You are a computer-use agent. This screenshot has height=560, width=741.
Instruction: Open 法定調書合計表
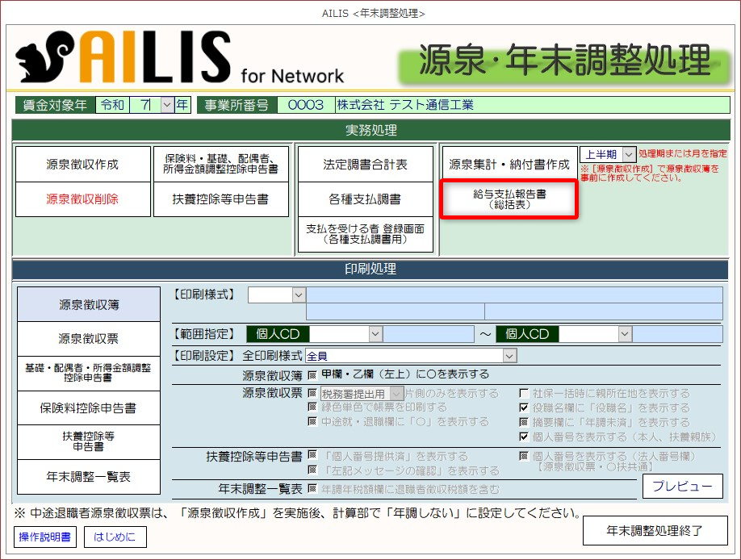pyautogui.click(x=365, y=165)
